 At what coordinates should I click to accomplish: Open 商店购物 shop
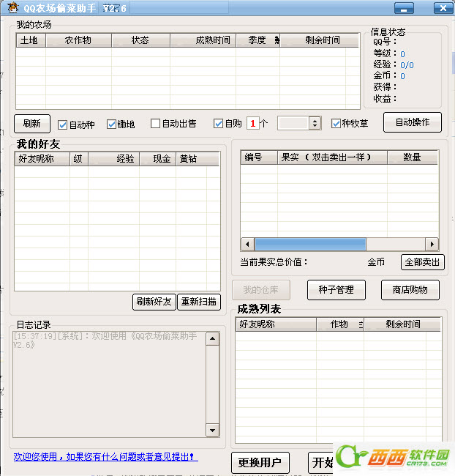coord(410,290)
